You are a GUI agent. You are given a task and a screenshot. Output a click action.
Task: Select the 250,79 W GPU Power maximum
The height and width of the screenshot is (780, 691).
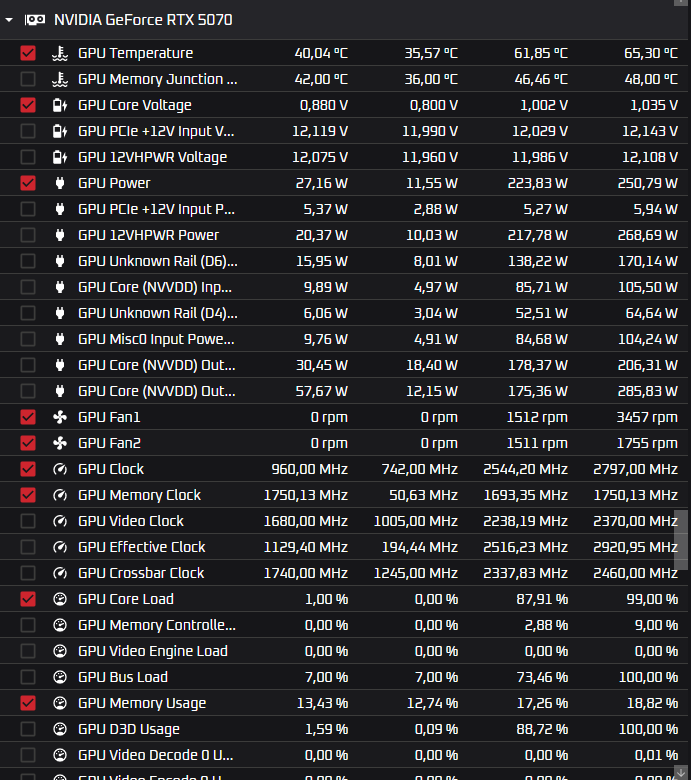(x=648, y=183)
